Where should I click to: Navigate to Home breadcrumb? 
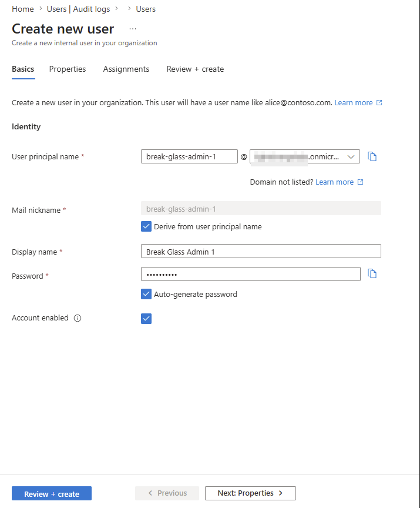pyautogui.click(x=23, y=9)
